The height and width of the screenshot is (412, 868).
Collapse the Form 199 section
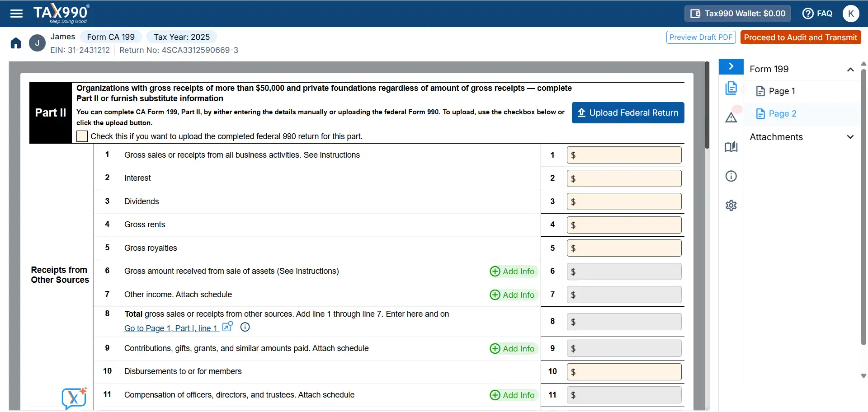[850, 69]
